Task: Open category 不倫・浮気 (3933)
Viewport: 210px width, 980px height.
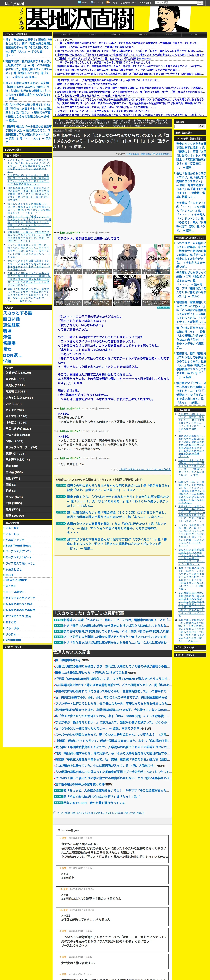Action: pos(18,435)
